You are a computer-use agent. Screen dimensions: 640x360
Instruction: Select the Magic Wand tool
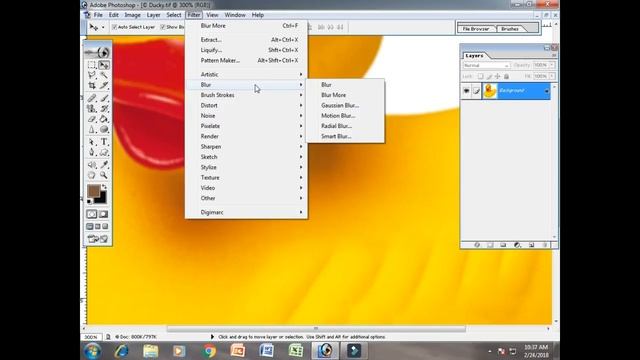(104, 75)
